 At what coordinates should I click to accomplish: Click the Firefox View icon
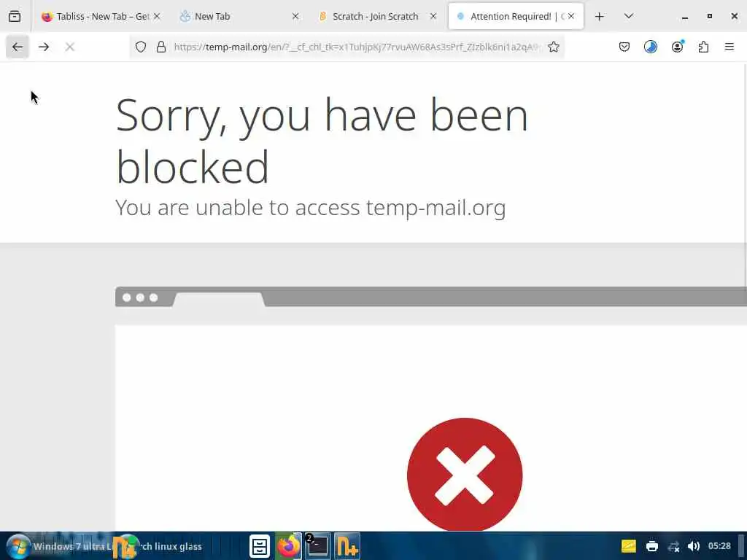pyautogui.click(x=15, y=16)
